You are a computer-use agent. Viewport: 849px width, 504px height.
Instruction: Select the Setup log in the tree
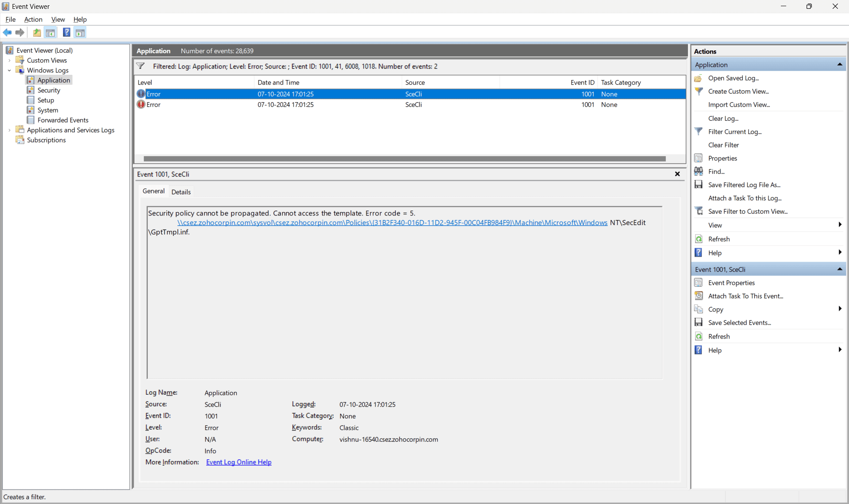coord(46,100)
